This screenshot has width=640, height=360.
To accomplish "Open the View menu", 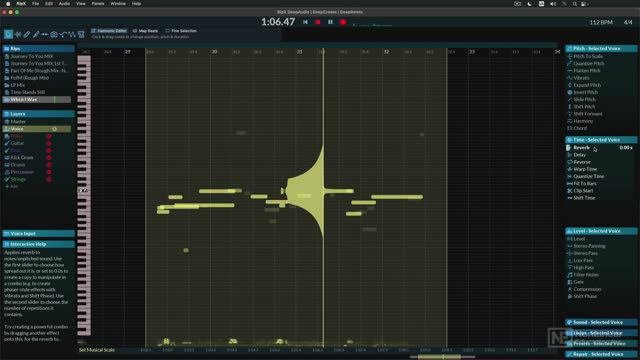I will coord(81,3).
